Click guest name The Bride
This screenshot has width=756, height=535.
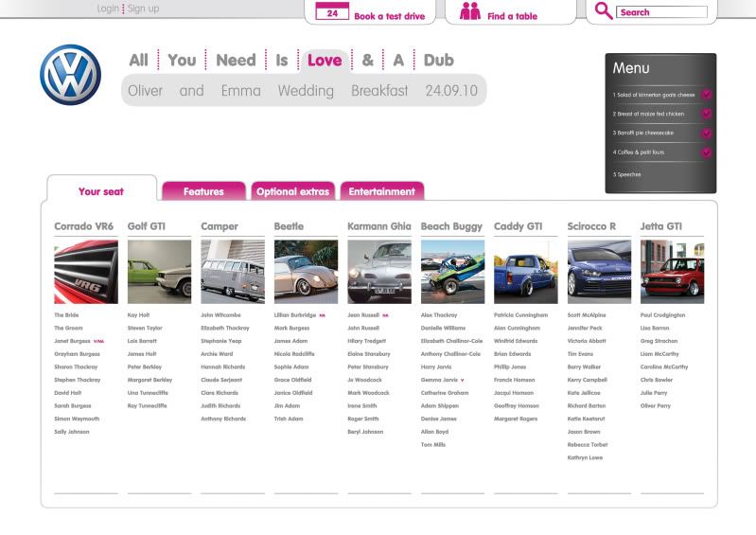tap(66, 315)
